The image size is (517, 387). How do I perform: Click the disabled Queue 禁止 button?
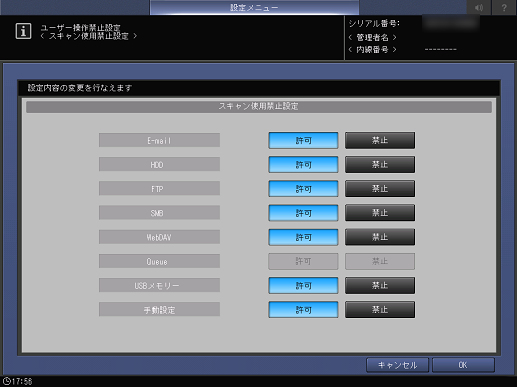click(380, 261)
